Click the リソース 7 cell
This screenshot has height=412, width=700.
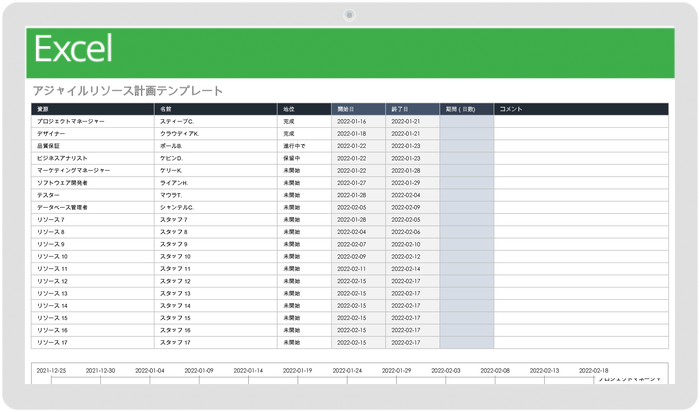point(93,220)
